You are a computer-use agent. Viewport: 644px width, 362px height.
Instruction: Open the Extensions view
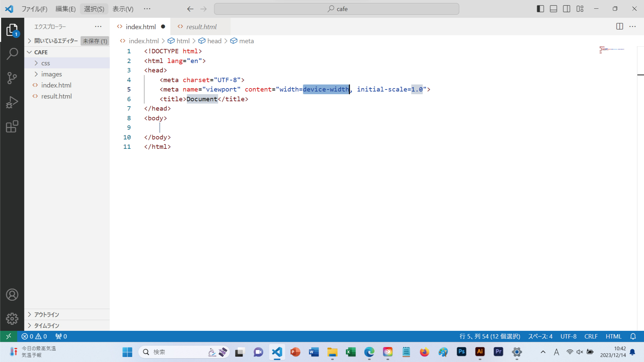point(12,127)
